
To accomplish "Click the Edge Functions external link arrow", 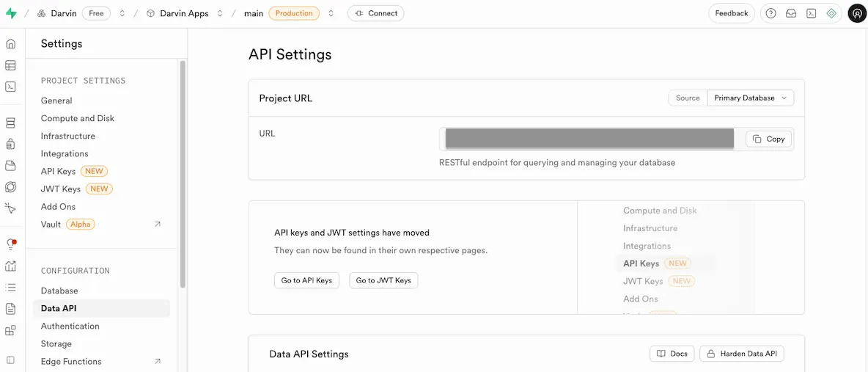I will pyautogui.click(x=157, y=362).
